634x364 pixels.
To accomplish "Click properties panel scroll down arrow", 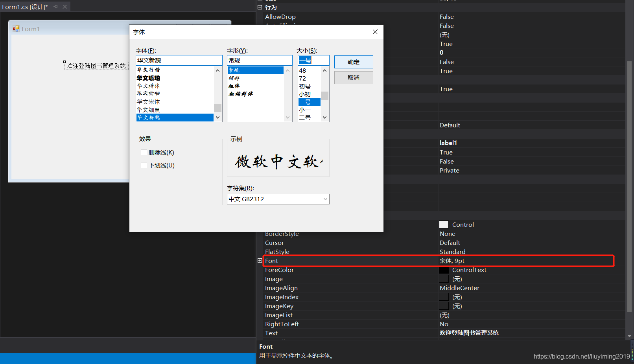I will point(629,336).
